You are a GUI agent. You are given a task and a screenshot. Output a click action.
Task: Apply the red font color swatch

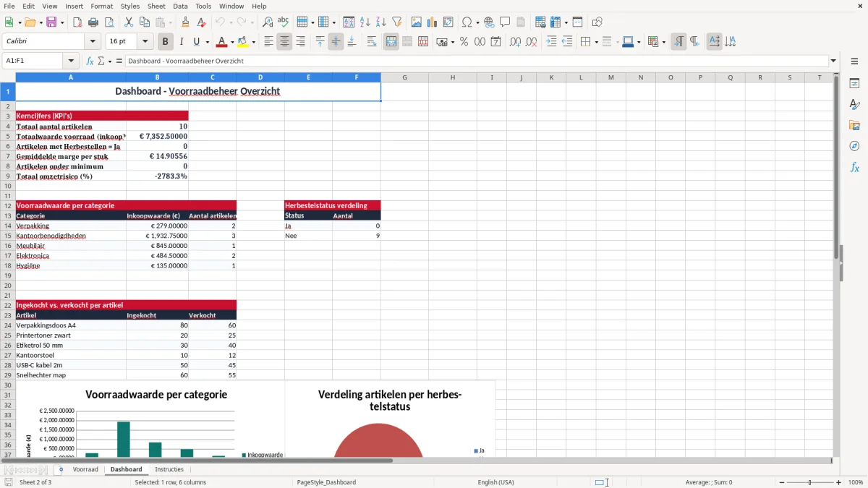[x=221, y=42]
